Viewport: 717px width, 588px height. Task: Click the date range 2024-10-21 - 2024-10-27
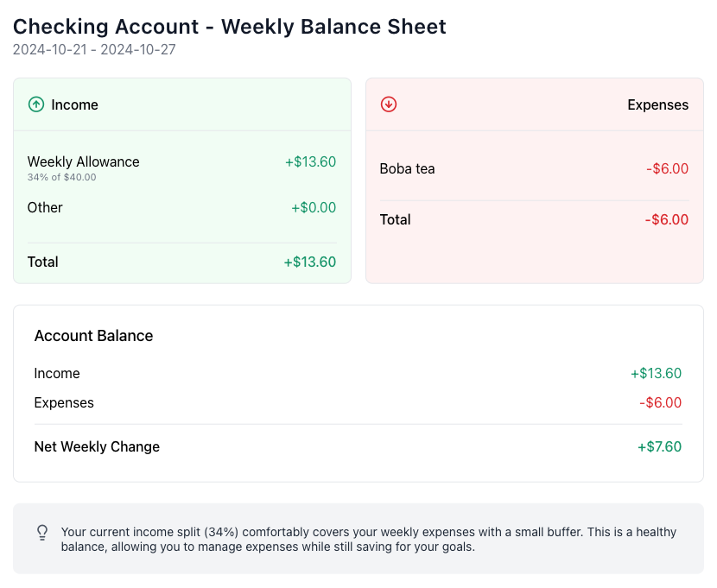pos(92,50)
